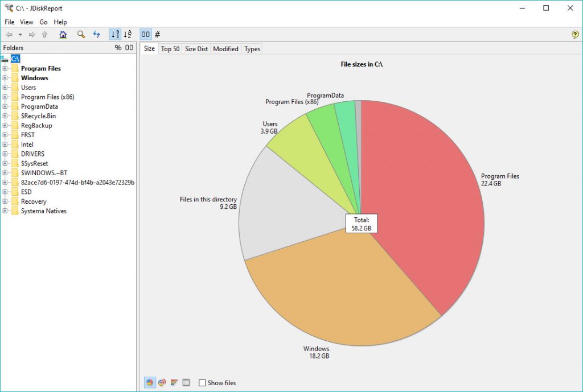Switch to the Top 50 tab
583x392 pixels.
coord(170,49)
